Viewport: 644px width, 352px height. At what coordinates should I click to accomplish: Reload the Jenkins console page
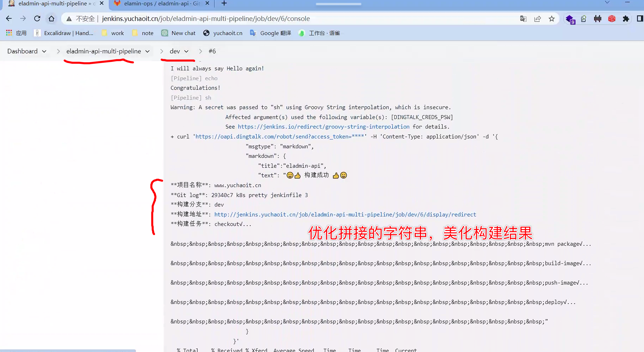click(x=37, y=18)
